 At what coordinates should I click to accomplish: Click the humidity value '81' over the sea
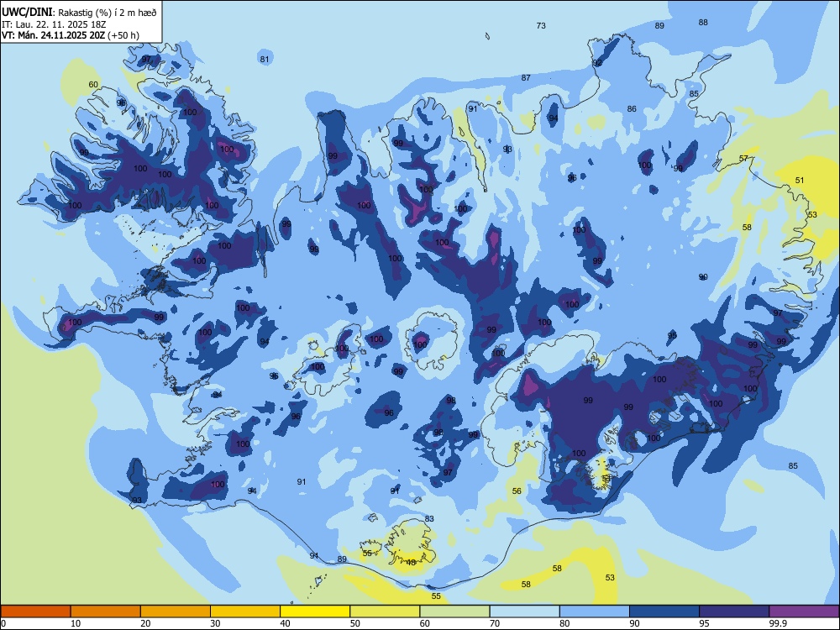(264, 59)
